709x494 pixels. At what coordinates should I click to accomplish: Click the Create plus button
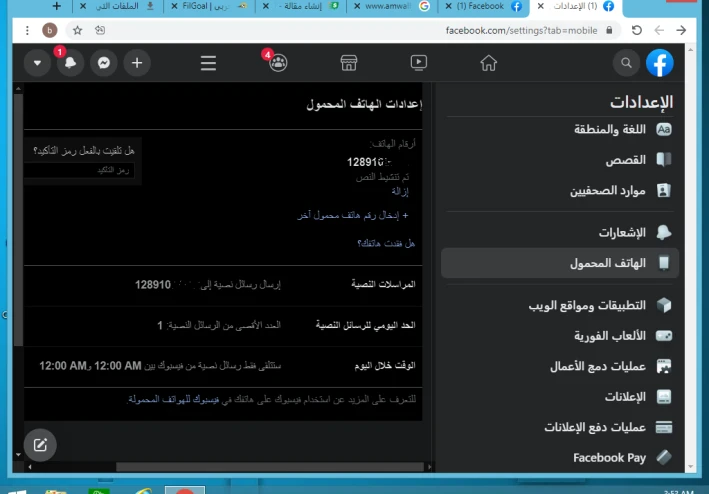pyautogui.click(x=137, y=63)
